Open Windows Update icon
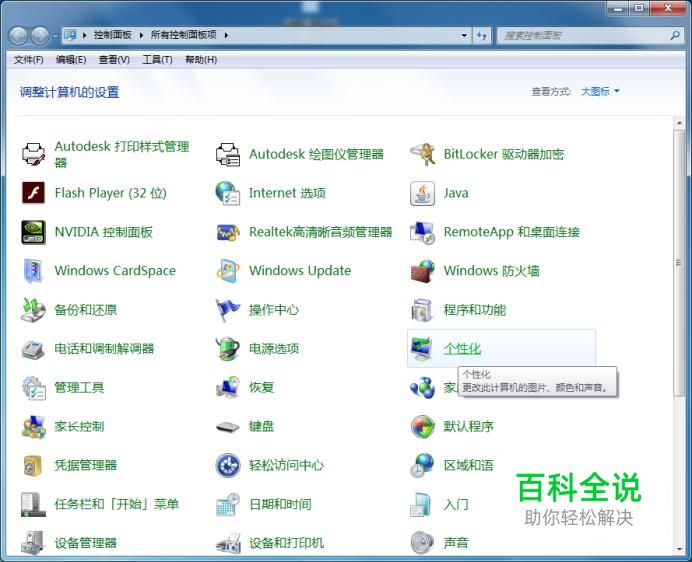The image size is (692, 562). 228,271
